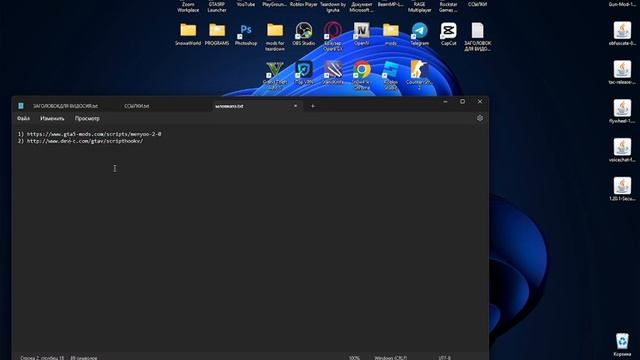Screen dimensions: 640x360
Task: Select the tac-release-... jar file icon
Action: point(622,72)
